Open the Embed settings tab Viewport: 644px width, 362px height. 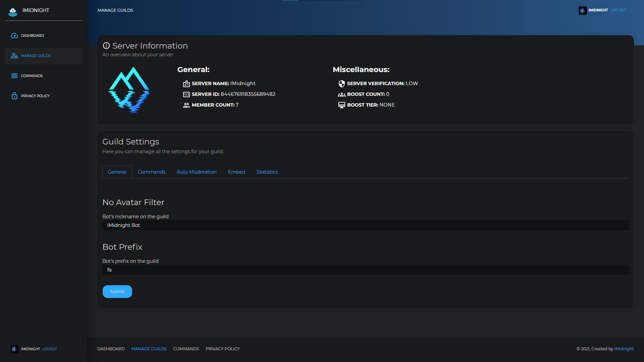[x=236, y=172]
